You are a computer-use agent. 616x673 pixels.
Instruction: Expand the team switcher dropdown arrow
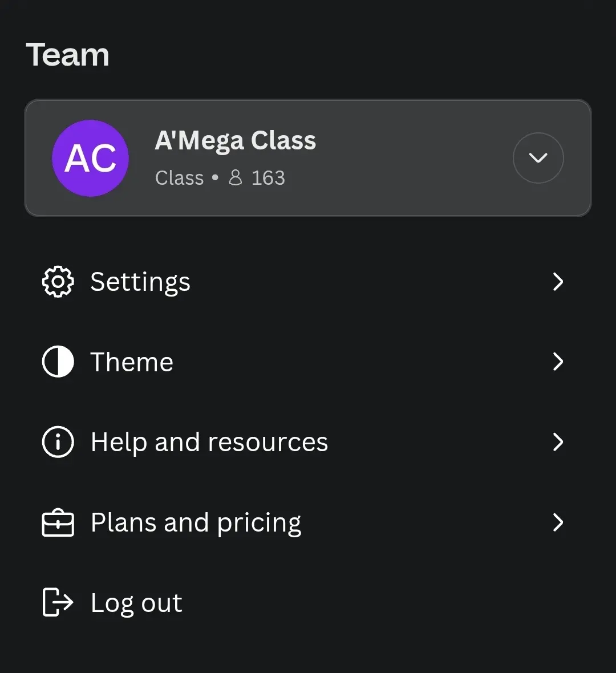538,158
